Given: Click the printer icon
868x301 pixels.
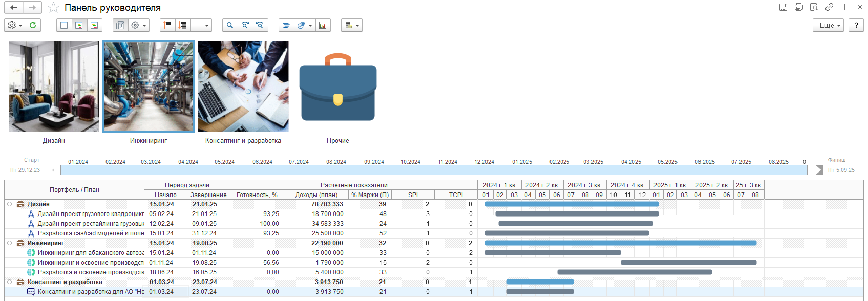Looking at the screenshot, I should pos(798,7).
